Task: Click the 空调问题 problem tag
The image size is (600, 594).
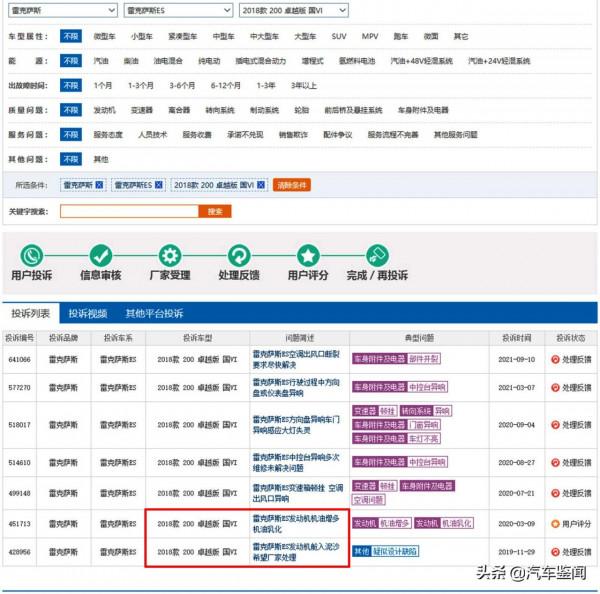Action: [368, 500]
